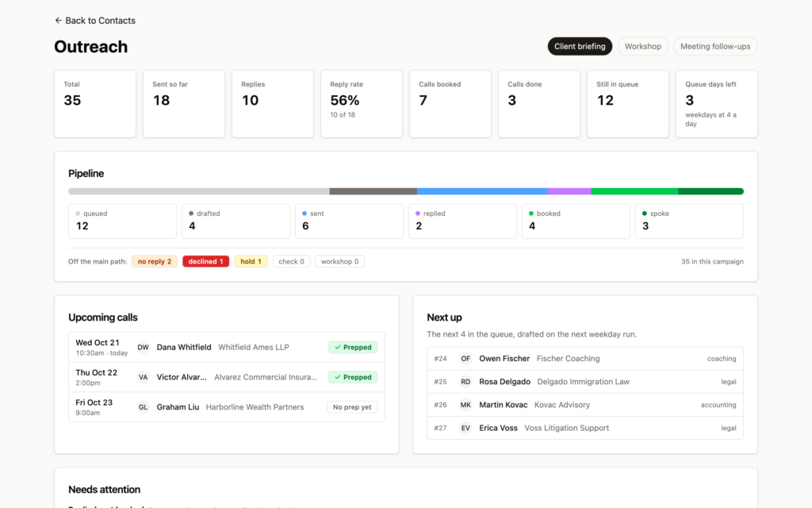Screen dimensions: 812x508
Task: Click the EV avatar for Erica Voss
Action: coord(465,428)
